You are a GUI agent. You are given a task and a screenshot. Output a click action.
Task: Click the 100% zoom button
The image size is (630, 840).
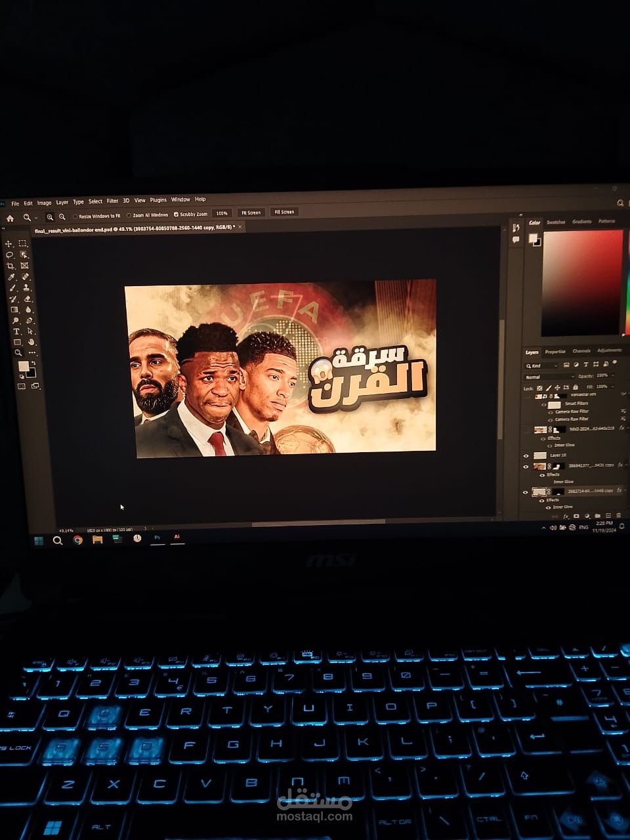[222, 213]
